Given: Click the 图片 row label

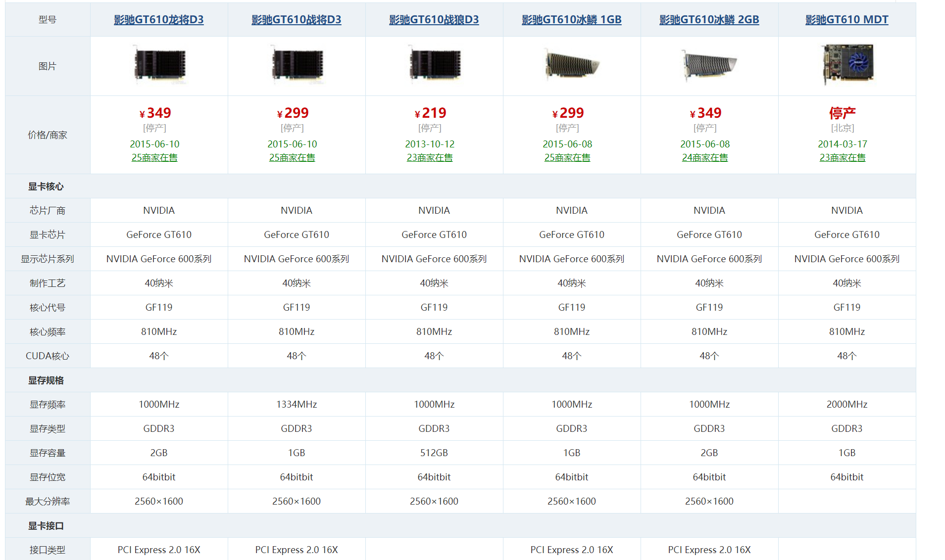Looking at the screenshot, I should [x=48, y=66].
